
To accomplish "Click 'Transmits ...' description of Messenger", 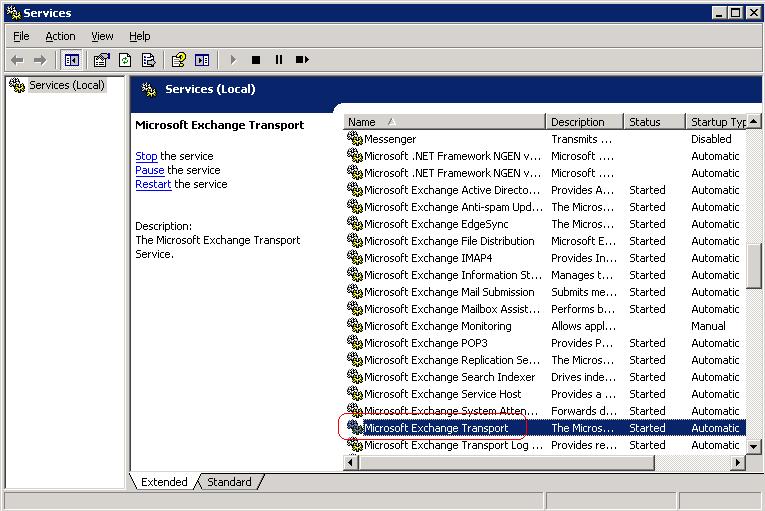I will click(581, 139).
